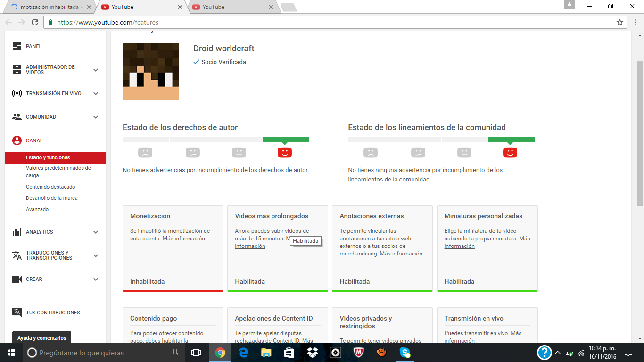Screen dimensions: 644x362
Task: Expand the Administrador de Videos section chevron
Action: click(x=96, y=70)
